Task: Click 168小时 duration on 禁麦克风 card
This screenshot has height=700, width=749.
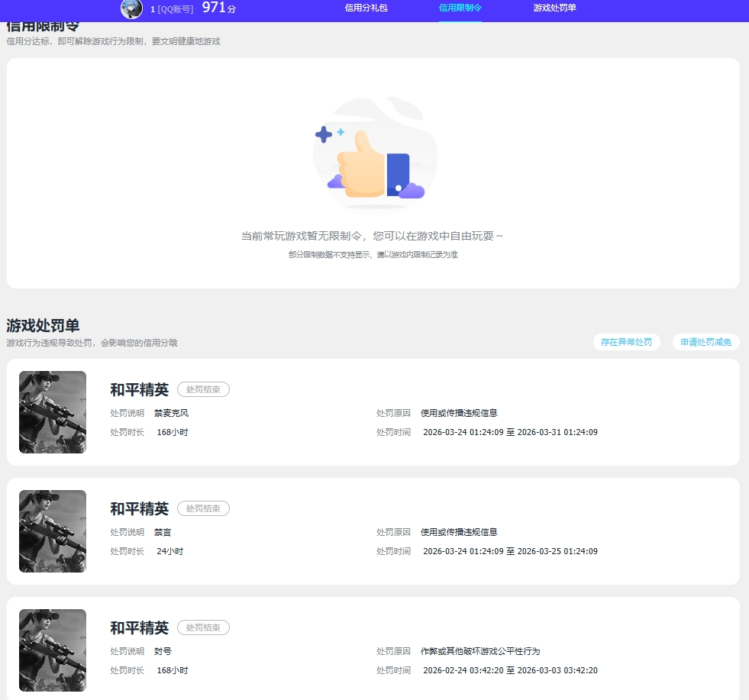Action: 173,432
